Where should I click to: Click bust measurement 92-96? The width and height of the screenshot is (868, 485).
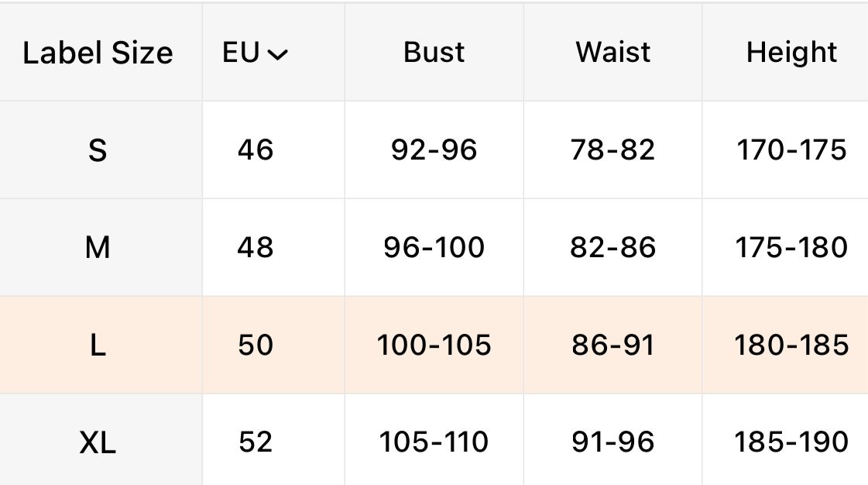tap(434, 150)
